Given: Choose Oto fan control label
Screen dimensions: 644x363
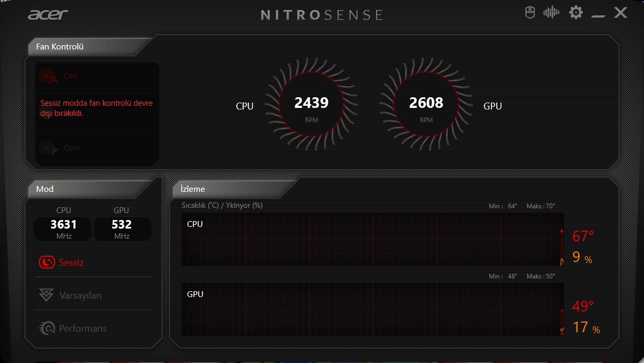Looking at the screenshot, I should coord(70,76).
